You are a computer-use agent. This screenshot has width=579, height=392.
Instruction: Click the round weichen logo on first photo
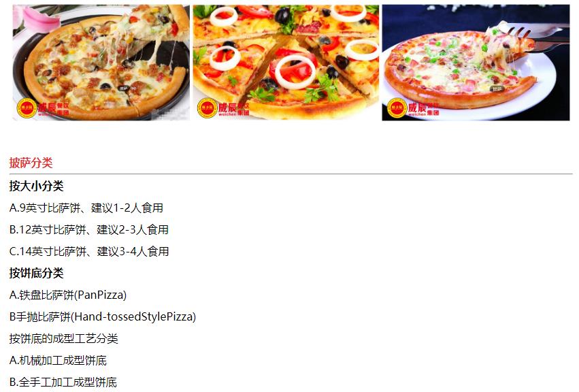[x=27, y=108]
